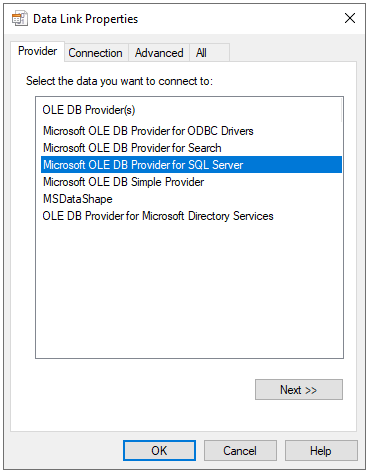Click the 'Select the data you want' label

coord(119,81)
